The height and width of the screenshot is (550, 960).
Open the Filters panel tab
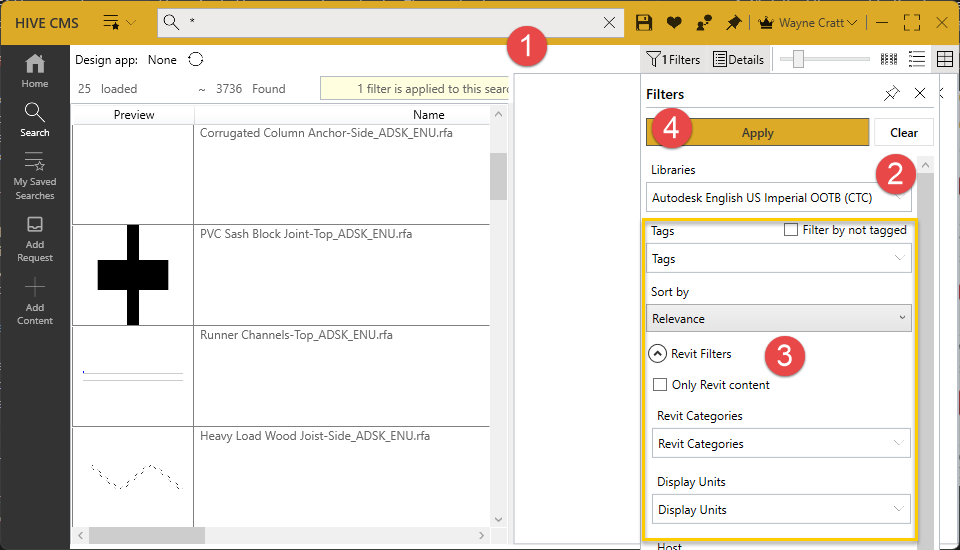tap(673, 59)
